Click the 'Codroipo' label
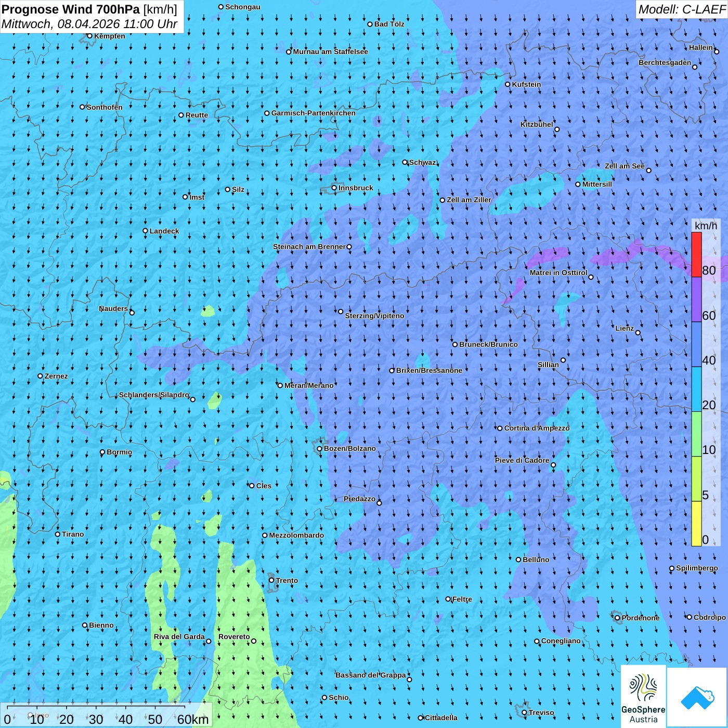728x728 pixels. (709, 617)
